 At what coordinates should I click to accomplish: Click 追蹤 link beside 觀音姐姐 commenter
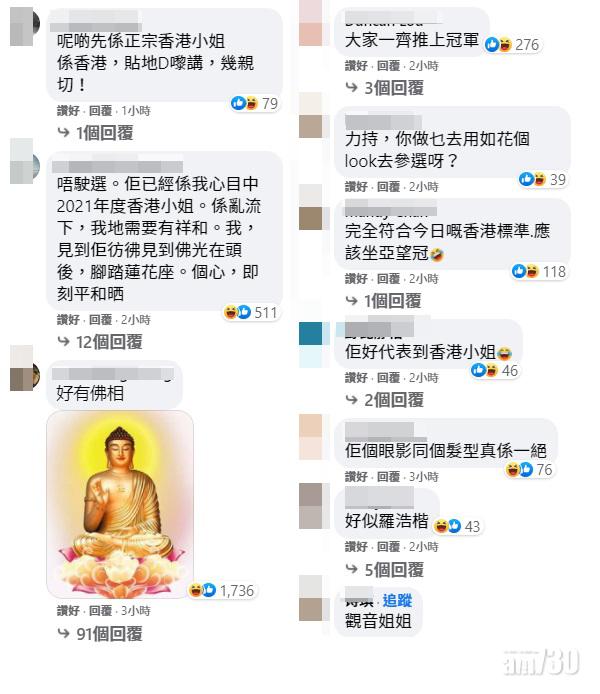pyautogui.click(x=397, y=601)
